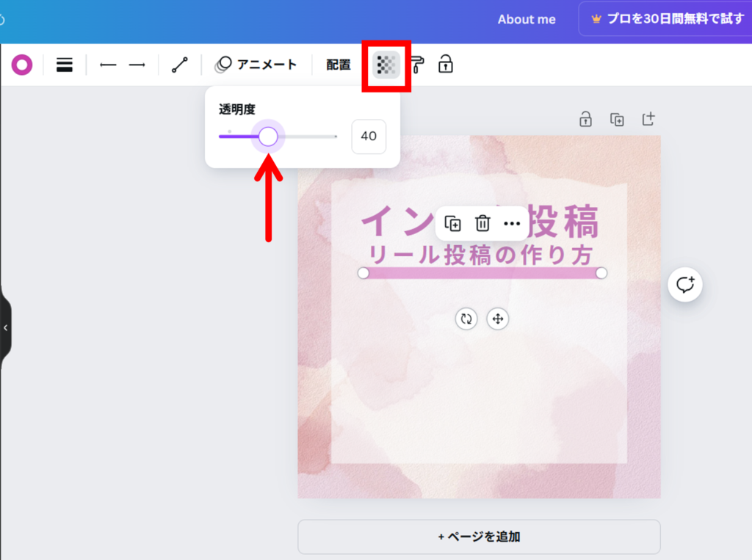
Task: Delete the selected line with trash icon
Action: coord(482,224)
